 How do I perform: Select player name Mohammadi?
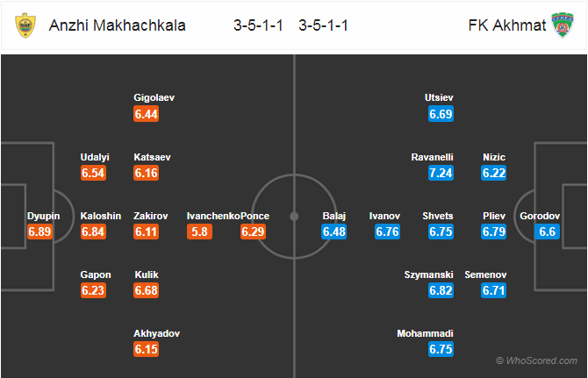[x=426, y=333]
